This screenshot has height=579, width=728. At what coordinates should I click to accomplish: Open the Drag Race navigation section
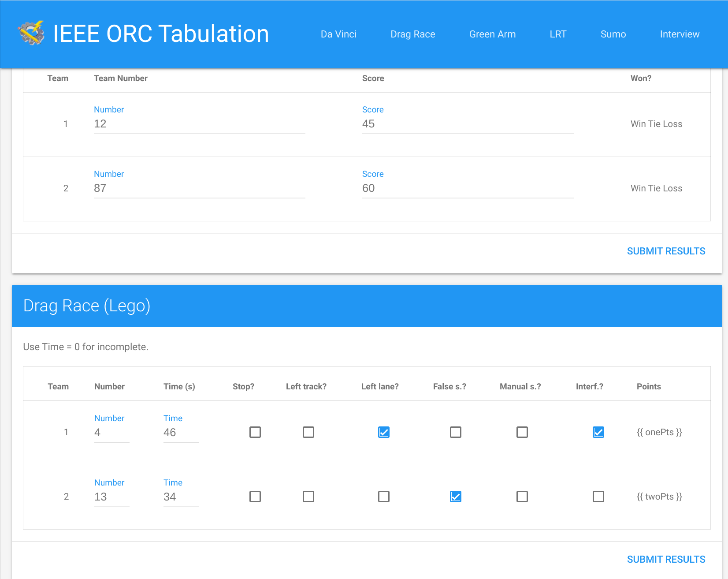point(412,34)
